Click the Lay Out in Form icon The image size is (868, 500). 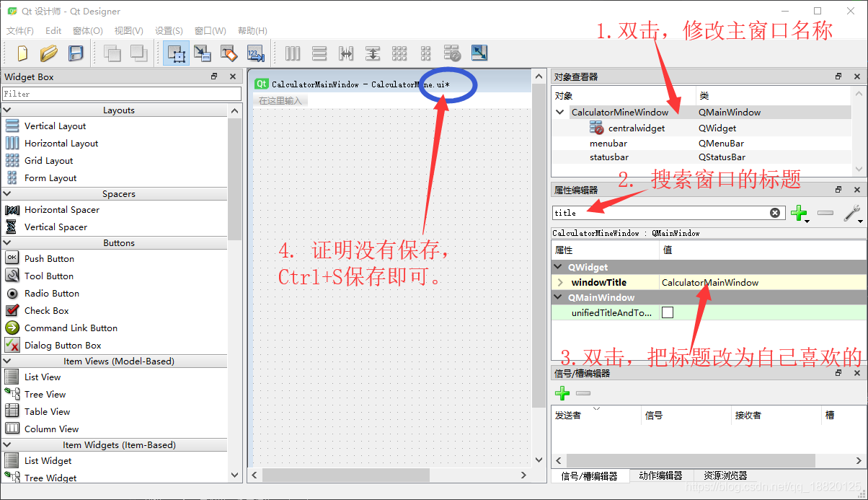[426, 53]
